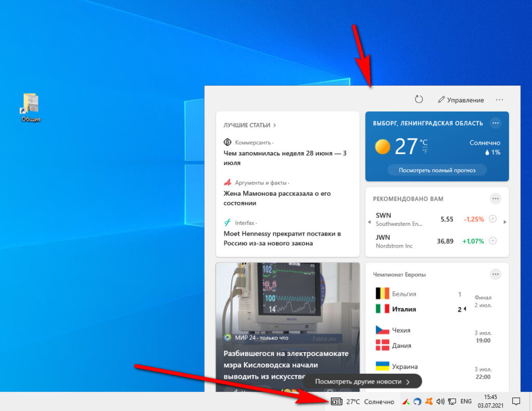532x411 pixels.
Task: Click the 1% precipitation value
Action: [x=493, y=153]
